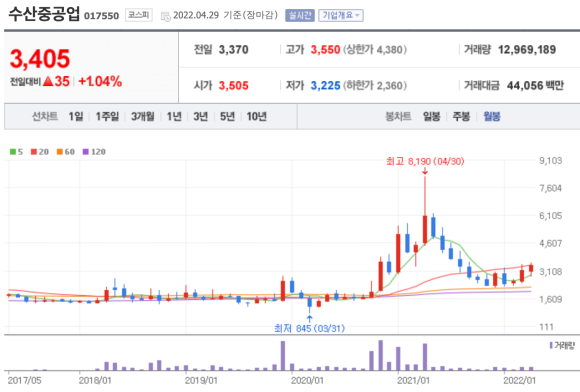Select the 3년 line chart period
This screenshot has width=580, height=392.
coord(200,116)
